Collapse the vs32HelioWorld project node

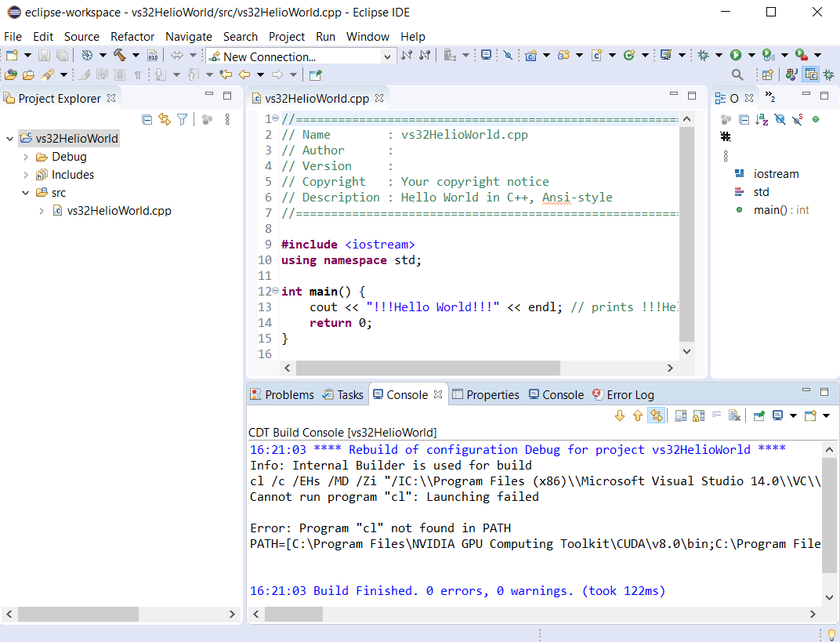[9, 138]
